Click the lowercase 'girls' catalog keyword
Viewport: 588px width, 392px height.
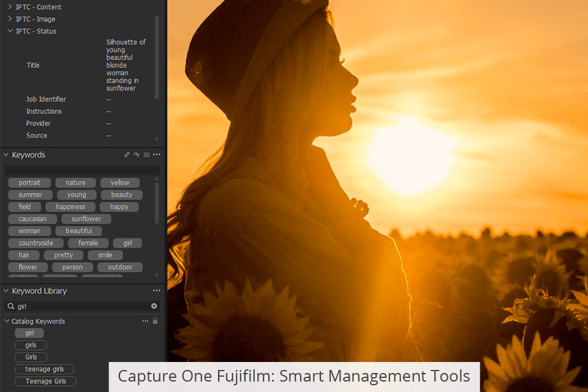click(x=31, y=345)
